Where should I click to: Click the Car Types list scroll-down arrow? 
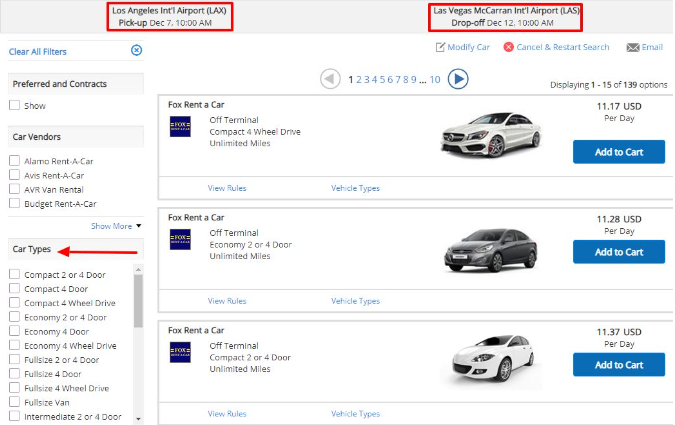point(138,419)
